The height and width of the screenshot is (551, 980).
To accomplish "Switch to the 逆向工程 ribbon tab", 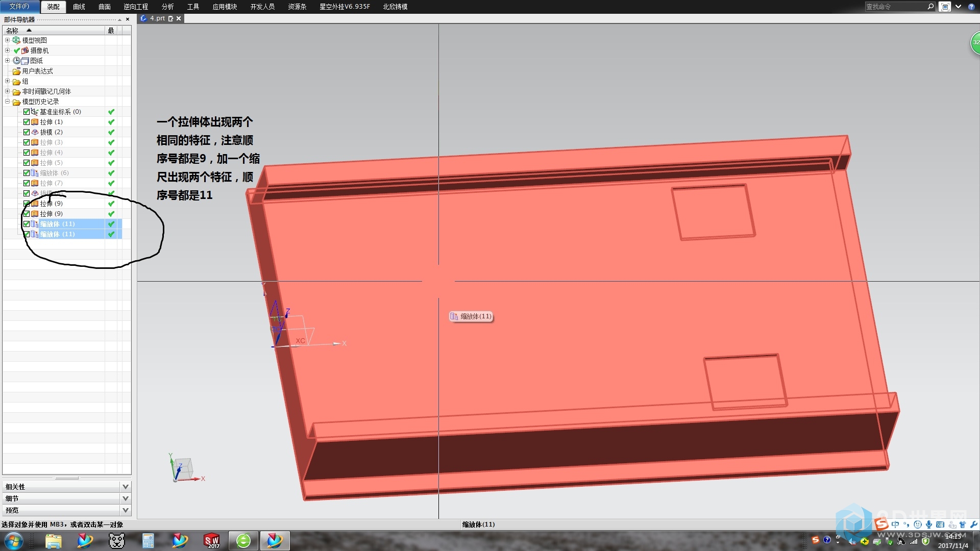I will [x=136, y=7].
